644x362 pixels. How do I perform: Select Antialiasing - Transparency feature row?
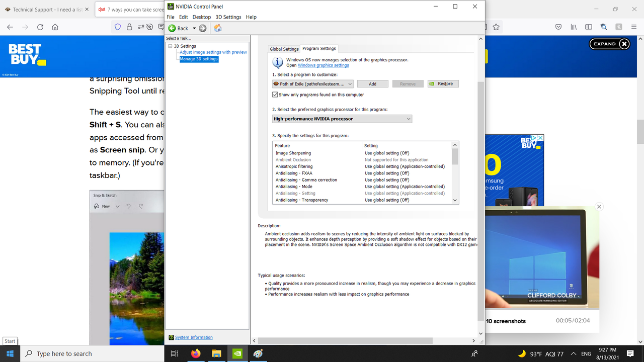[362, 200]
